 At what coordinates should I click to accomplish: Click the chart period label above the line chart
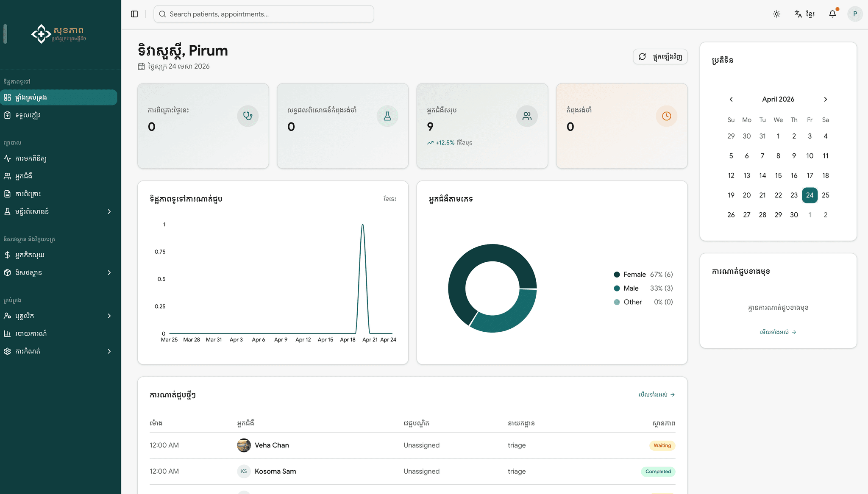click(389, 199)
